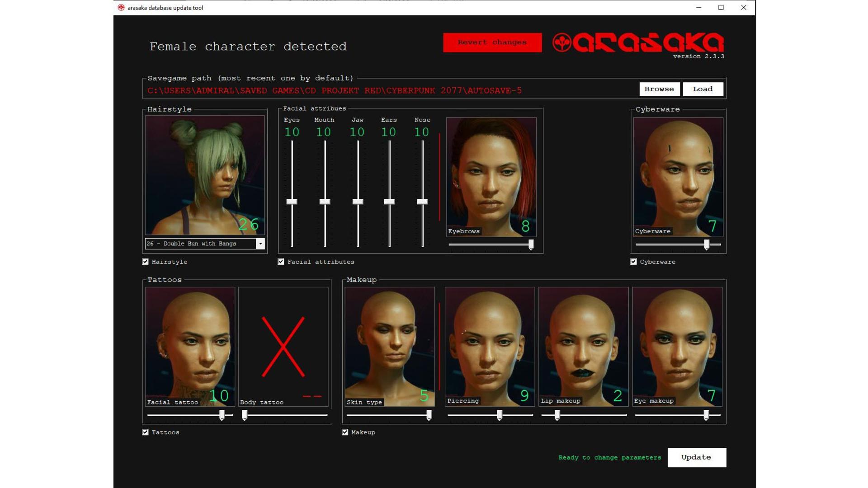
Task: Click 'Female character detected' heading
Action: click(248, 47)
